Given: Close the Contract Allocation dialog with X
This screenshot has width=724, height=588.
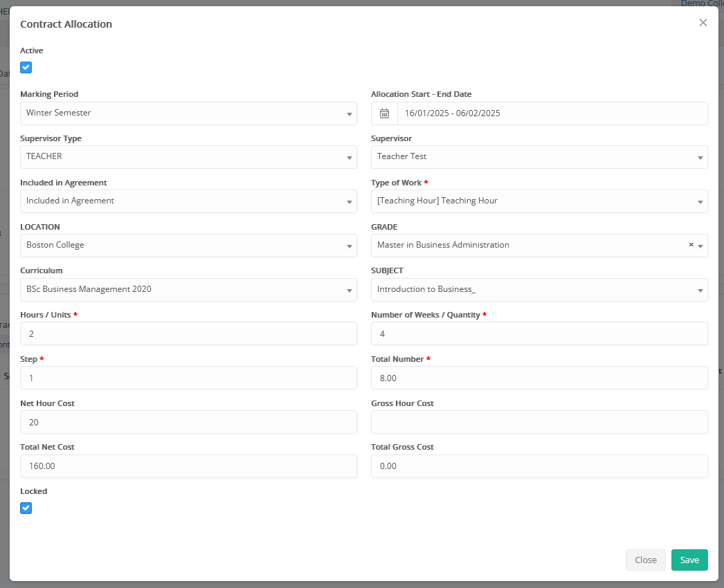Looking at the screenshot, I should 703,23.
